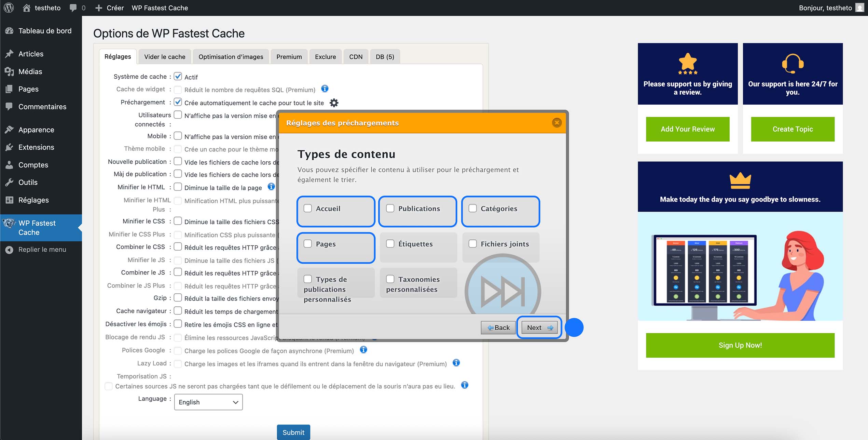Click the WordPress logo in the admin bar
Image resolution: width=868 pixels, height=440 pixels.
point(8,8)
